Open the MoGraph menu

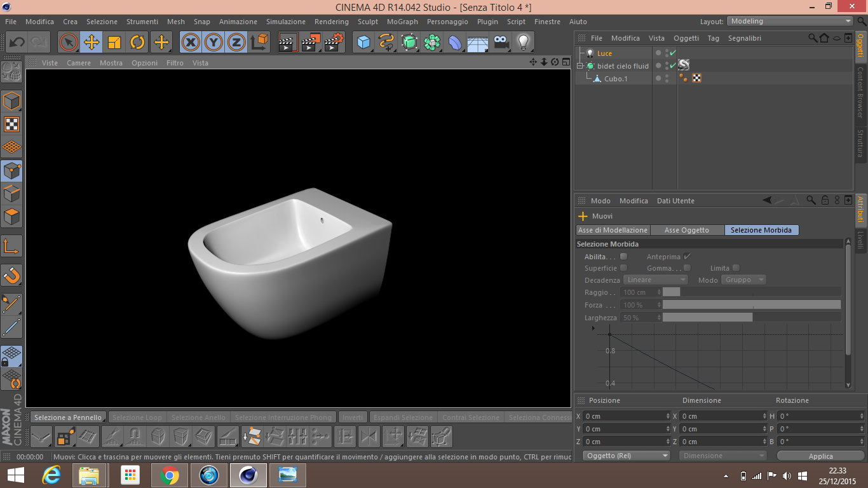coord(402,22)
